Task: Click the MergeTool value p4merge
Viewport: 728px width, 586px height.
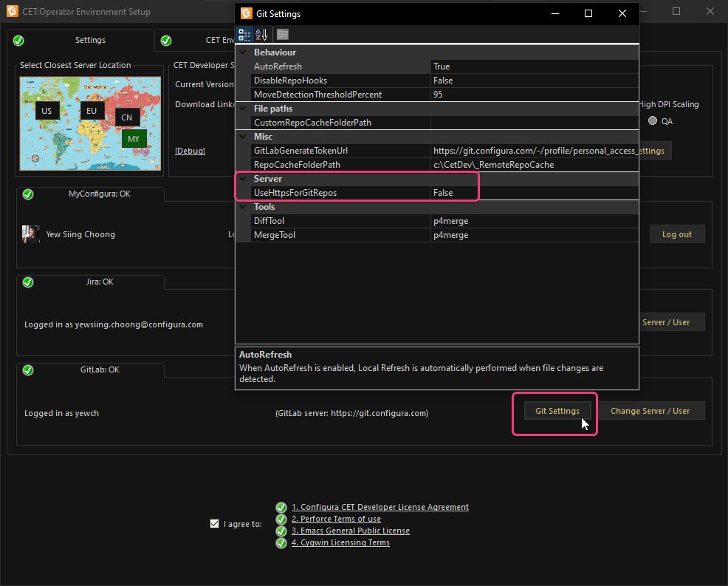Action: coord(535,235)
